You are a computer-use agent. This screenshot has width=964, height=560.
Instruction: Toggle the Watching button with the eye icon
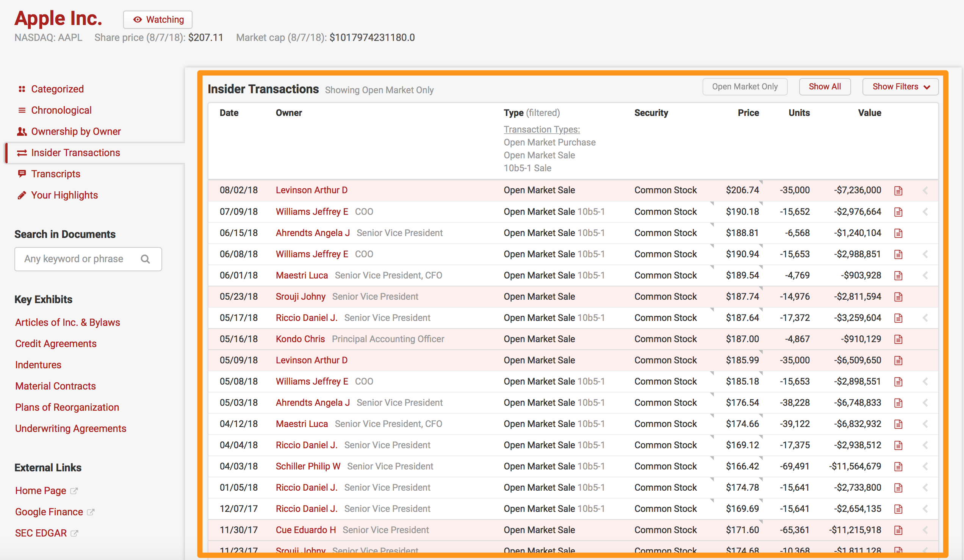point(158,19)
